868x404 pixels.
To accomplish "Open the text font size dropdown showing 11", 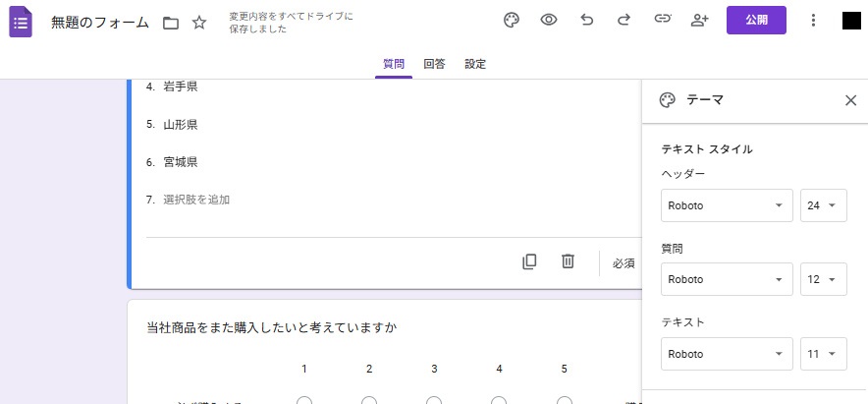I will coord(823,353).
